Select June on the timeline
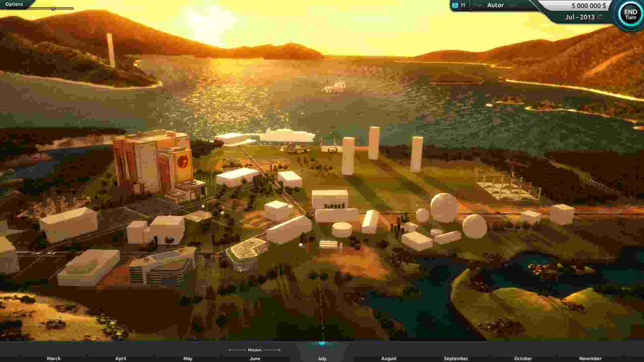 click(255, 358)
